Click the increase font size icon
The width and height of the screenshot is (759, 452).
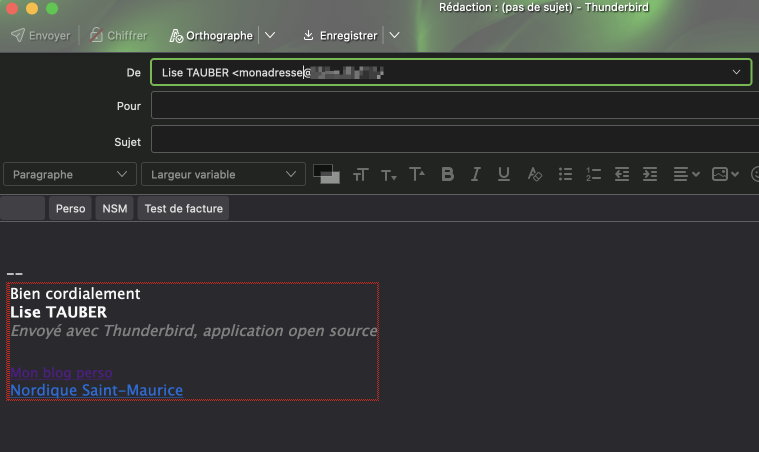pos(417,174)
